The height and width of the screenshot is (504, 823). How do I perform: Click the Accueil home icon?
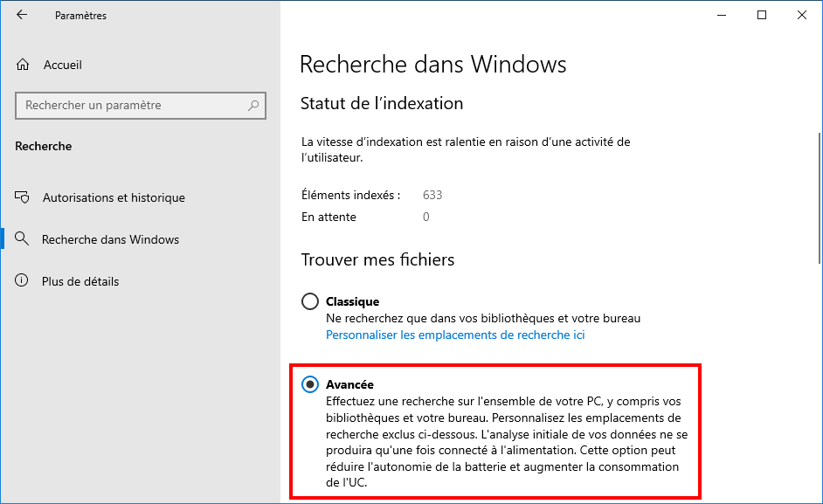pos(23,65)
